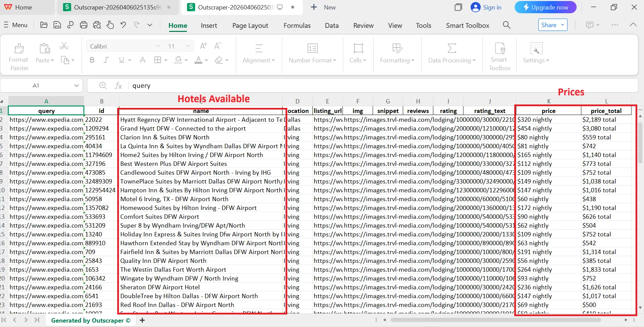Click the Sign in link
644x327 pixels.
click(492, 7)
